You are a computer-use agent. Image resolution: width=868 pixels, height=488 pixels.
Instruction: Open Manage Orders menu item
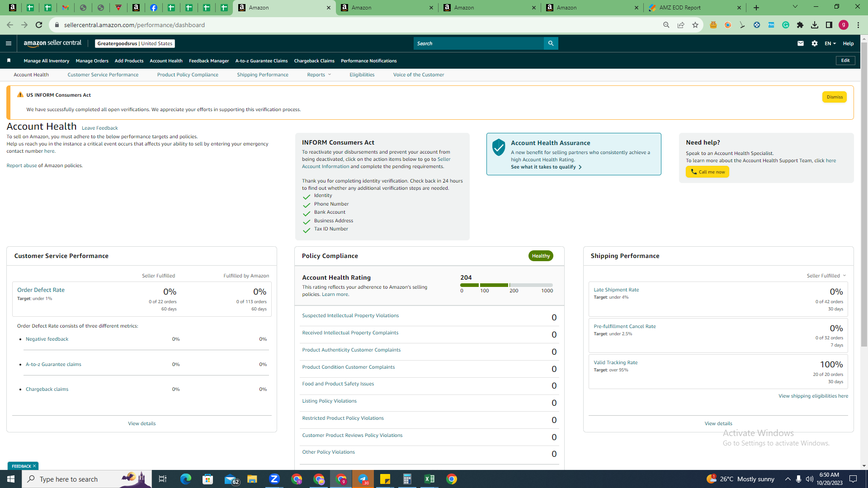(92, 61)
